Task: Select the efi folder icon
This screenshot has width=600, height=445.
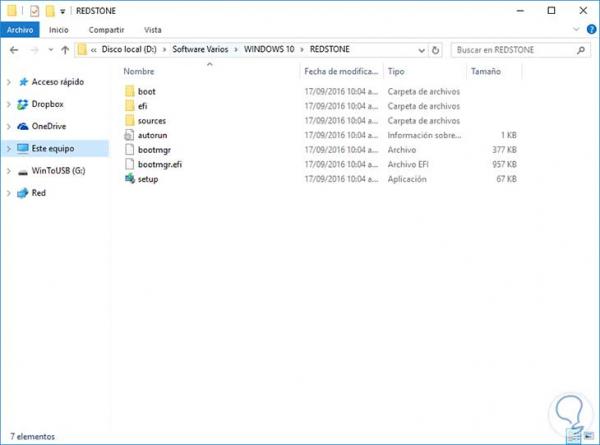Action: pyautogui.click(x=130, y=106)
